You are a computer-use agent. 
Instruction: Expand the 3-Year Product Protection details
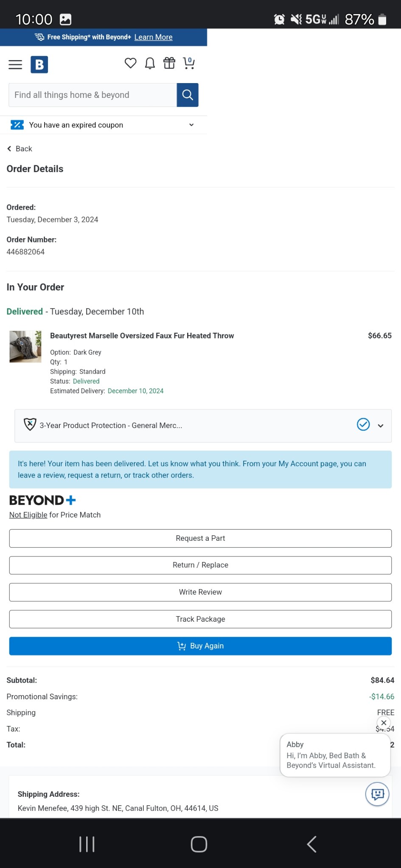[x=381, y=426]
